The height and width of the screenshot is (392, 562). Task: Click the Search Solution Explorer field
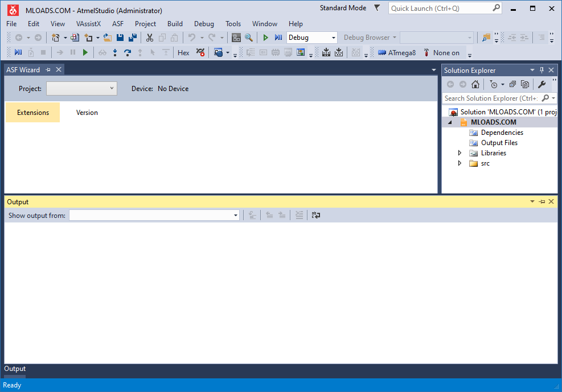click(492, 98)
